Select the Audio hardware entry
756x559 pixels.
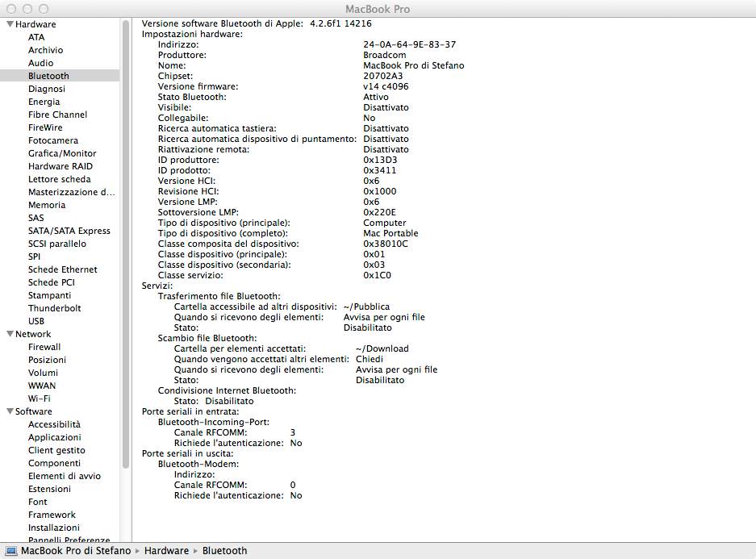click(x=40, y=63)
